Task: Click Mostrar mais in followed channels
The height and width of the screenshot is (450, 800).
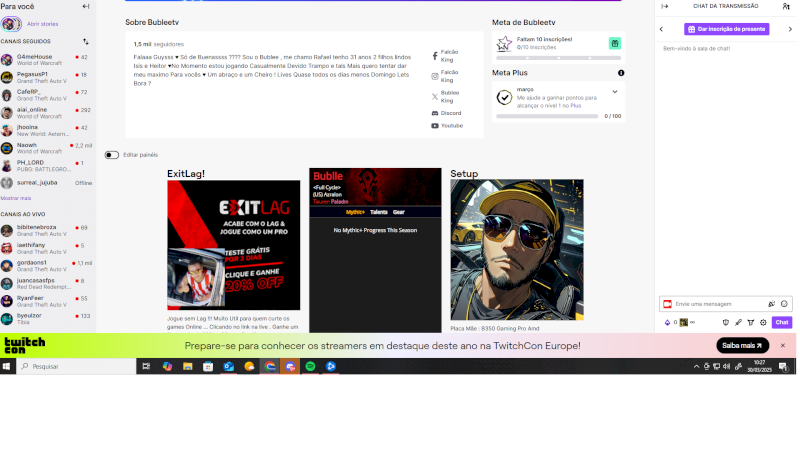Action: coord(16,198)
